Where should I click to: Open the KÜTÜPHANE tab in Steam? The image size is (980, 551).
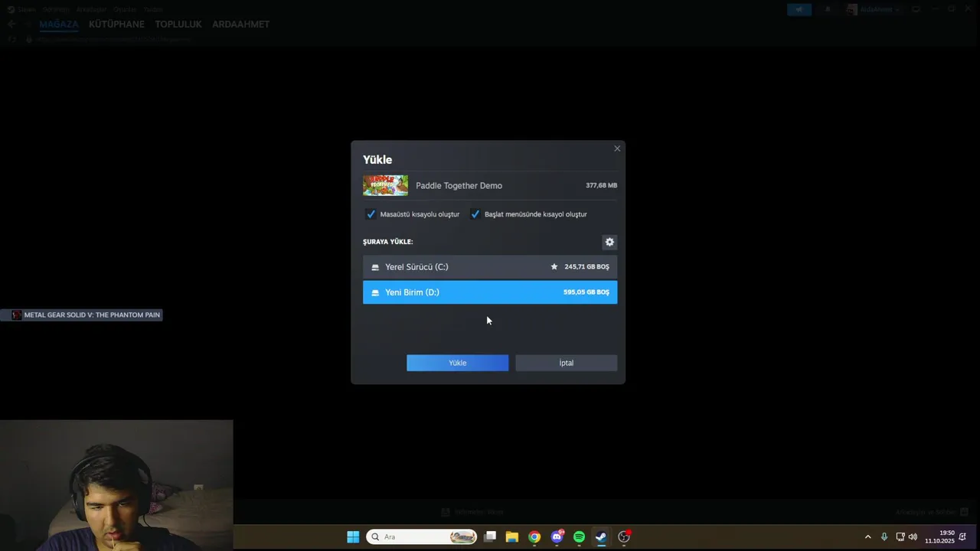click(x=116, y=24)
